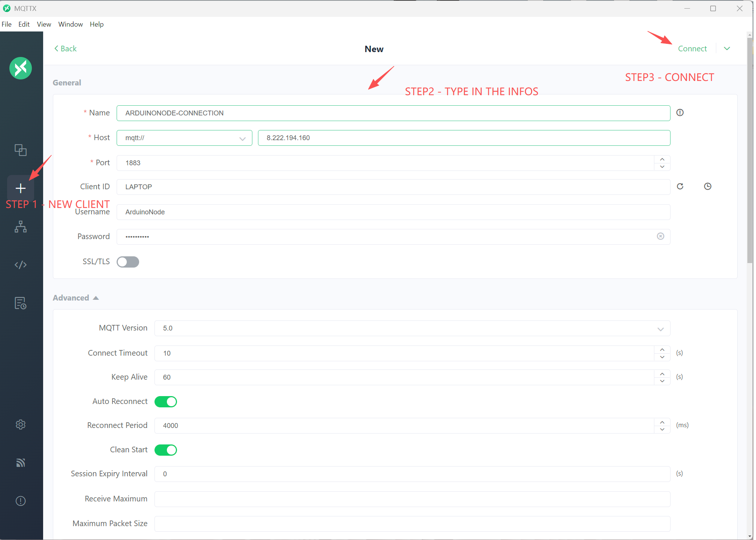Click the plus New Connection icon
756x540 pixels.
pos(21,188)
